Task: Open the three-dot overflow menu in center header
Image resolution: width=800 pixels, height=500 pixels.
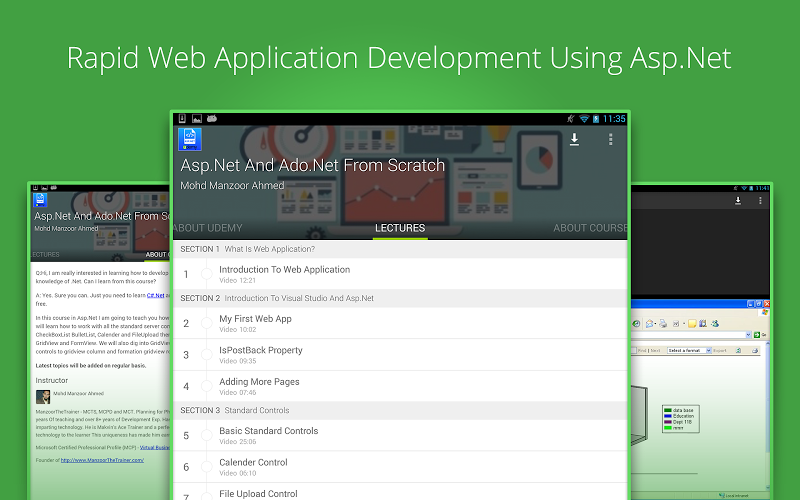Action: tap(611, 140)
